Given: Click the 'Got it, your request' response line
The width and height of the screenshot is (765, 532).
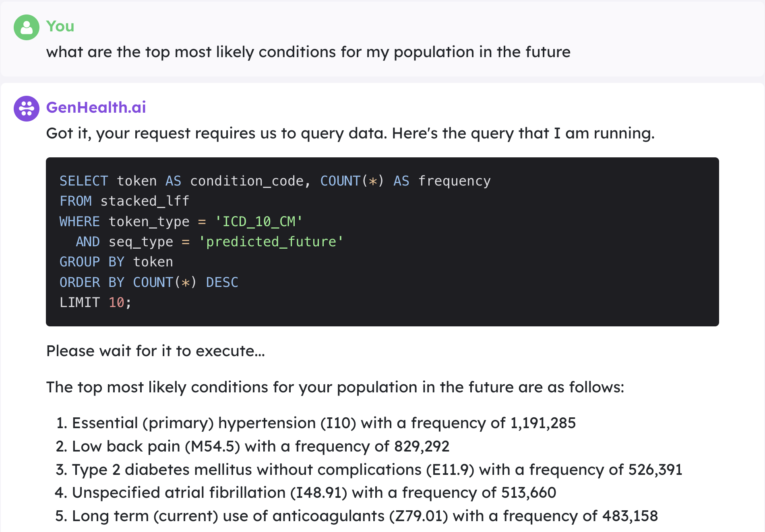Looking at the screenshot, I should pos(351,134).
